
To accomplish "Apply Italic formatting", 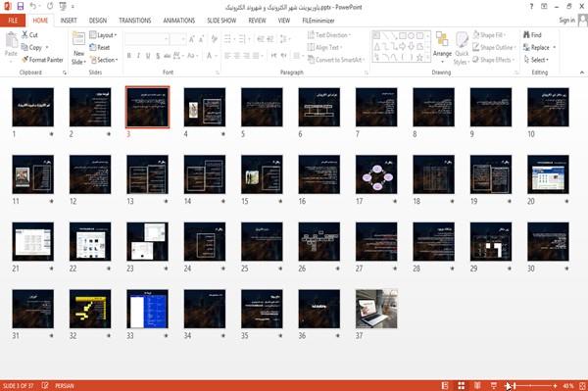I will pos(138,56).
